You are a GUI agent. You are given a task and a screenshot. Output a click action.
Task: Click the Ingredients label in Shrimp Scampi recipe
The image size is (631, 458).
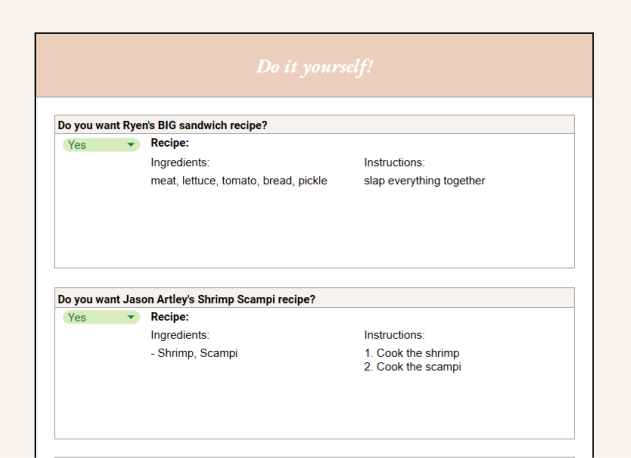tap(180, 335)
